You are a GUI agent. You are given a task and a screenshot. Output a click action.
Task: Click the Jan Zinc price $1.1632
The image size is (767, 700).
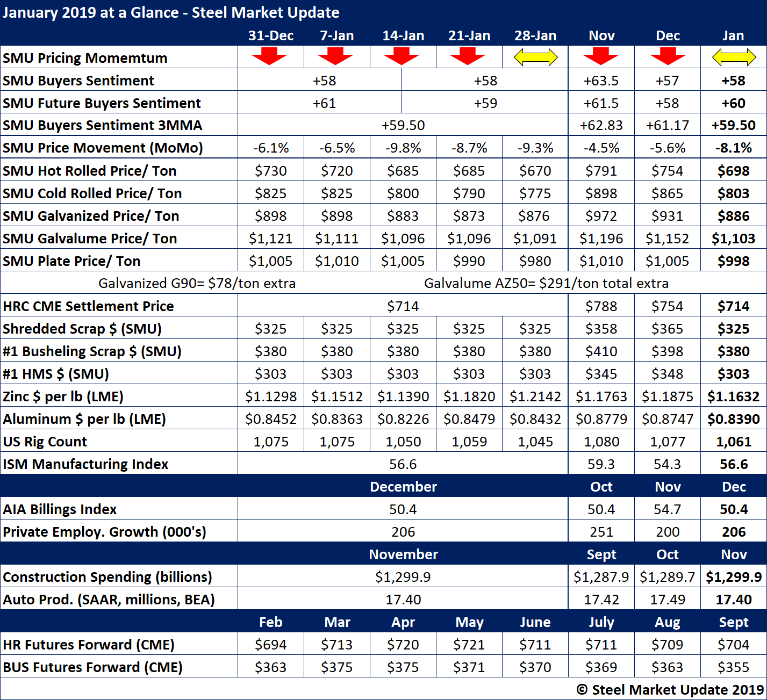pyautogui.click(x=733, y=396)
